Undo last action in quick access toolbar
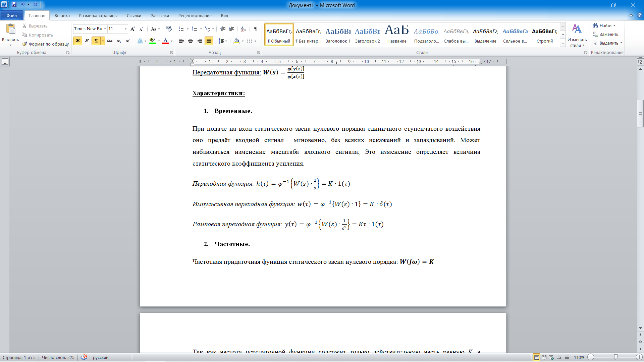The height and width of the screenshot is (362, 644). click(x=22, y=5)
